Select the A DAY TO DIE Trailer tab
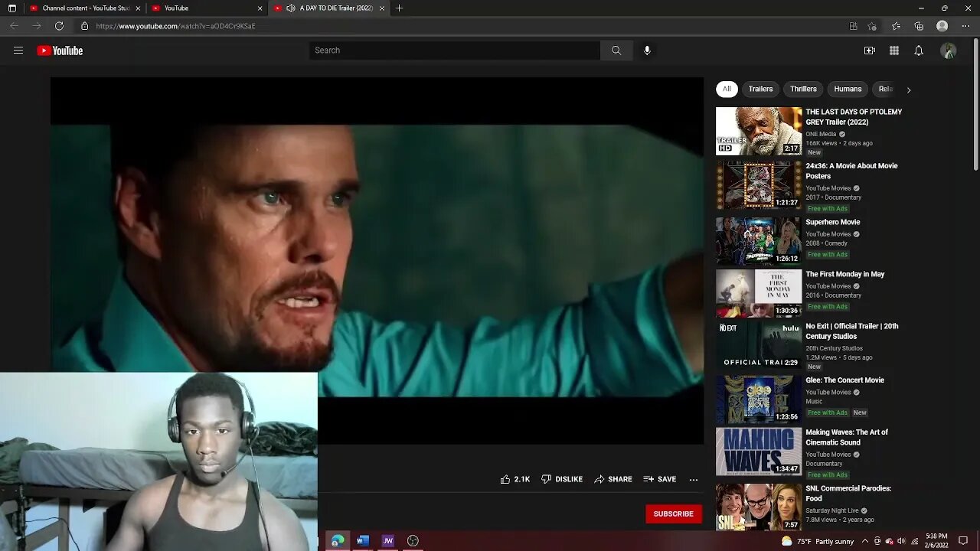The height and width of the screenshot is (551, 980). pyautogui.click(x=329, y=8)
